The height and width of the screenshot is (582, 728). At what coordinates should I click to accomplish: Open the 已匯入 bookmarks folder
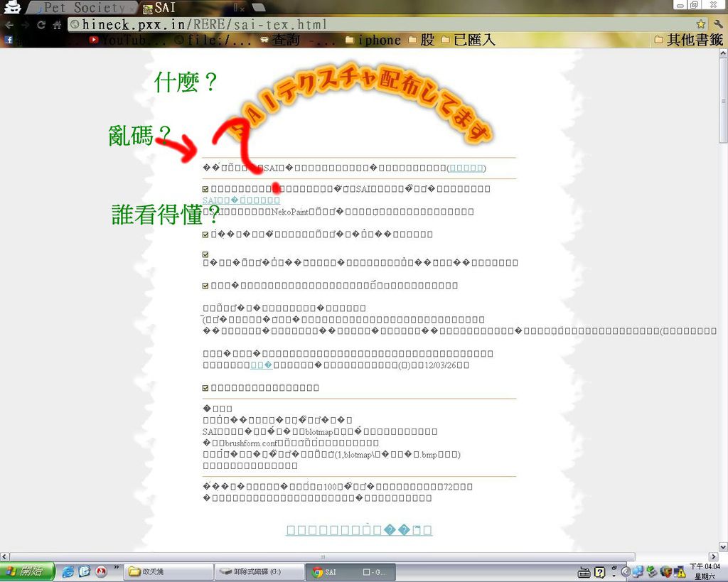[468, 40]
